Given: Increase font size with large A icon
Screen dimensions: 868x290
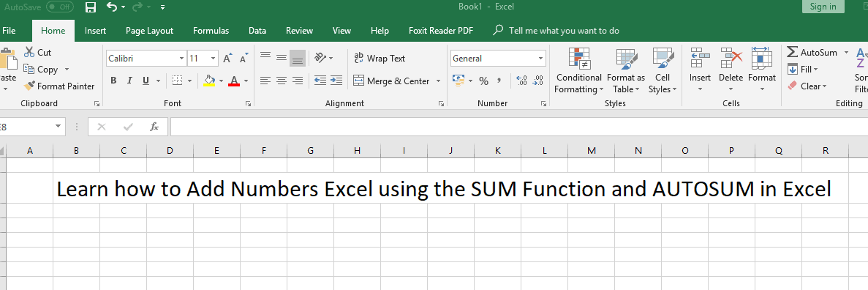Looking at the screenshot, I should 227,59.
